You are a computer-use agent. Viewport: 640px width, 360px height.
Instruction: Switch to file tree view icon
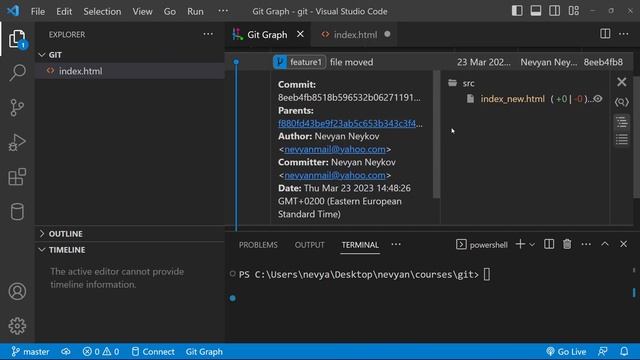click(x=622, y=122)
